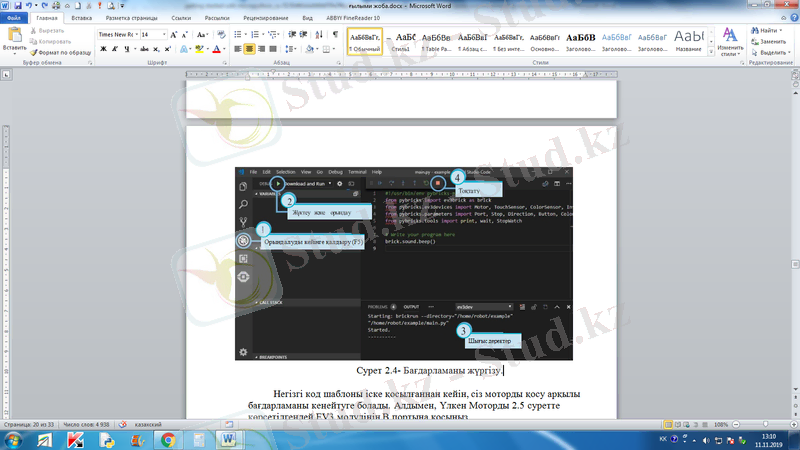Switch to the ABBYY FineReader 10 tab
This screenshot has height=450, width=800.
[x=353, y=18]
